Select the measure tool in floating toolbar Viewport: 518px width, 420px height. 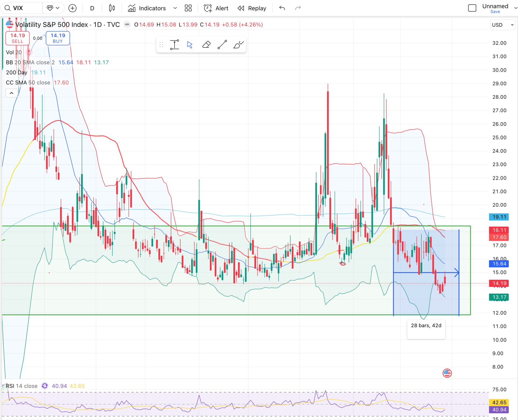pos(175,45)
